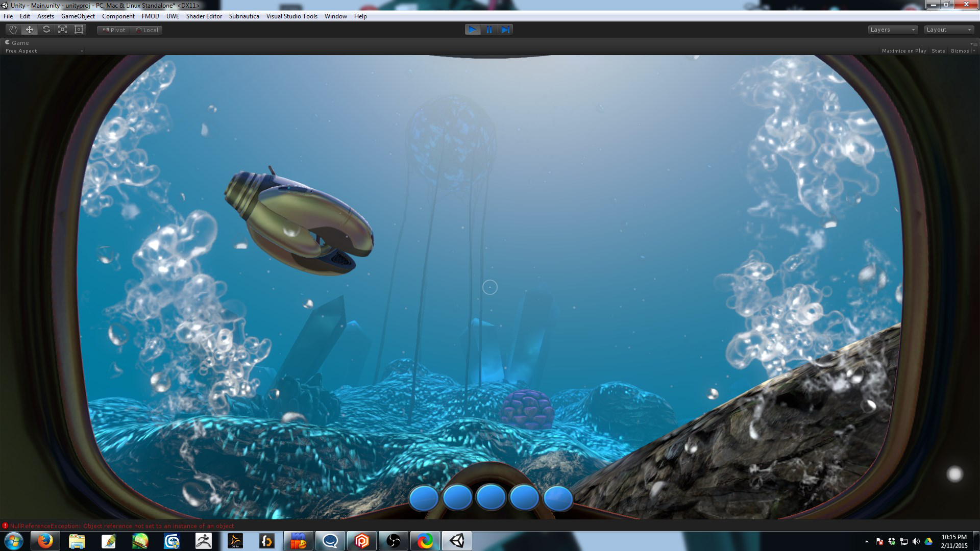This screenshot has height=551, width=980.
Task: Open the Layout dropdown
Action: click(x=949, y=30)
